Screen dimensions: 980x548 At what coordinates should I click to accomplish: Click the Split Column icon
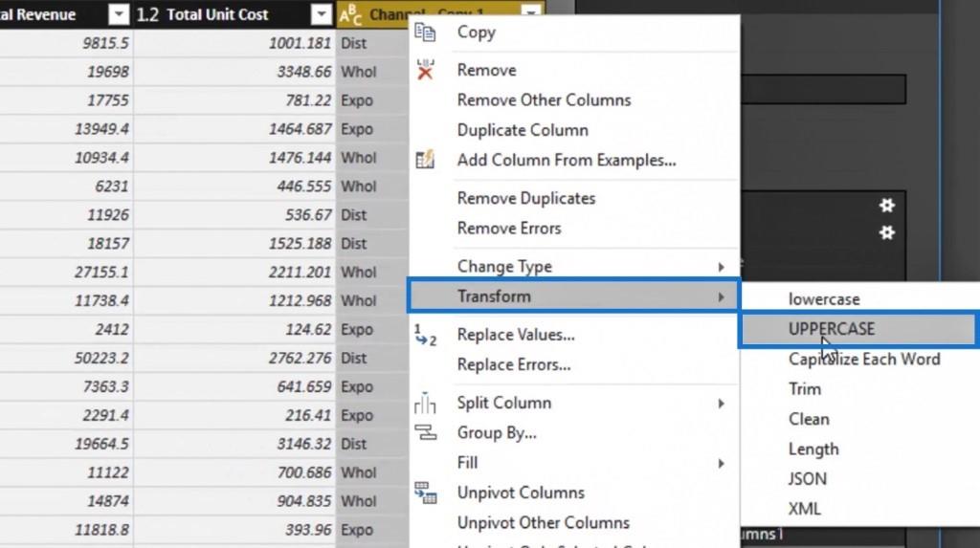point(425,403)
